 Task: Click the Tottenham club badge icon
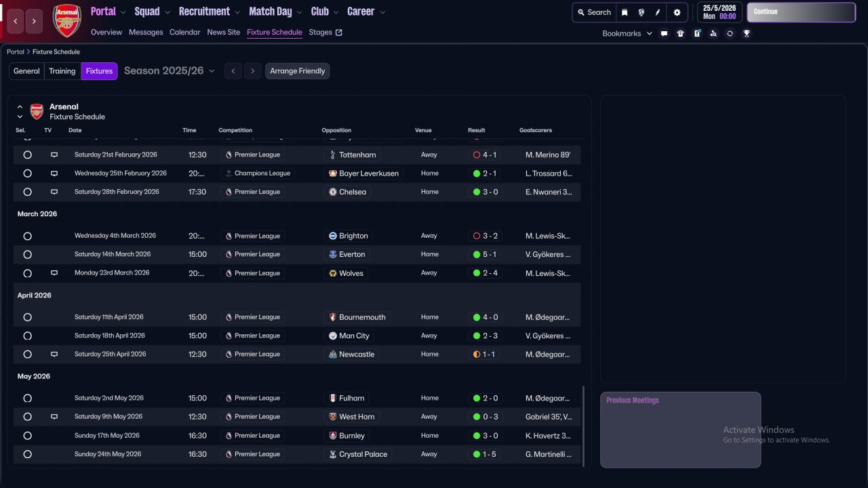332,155
